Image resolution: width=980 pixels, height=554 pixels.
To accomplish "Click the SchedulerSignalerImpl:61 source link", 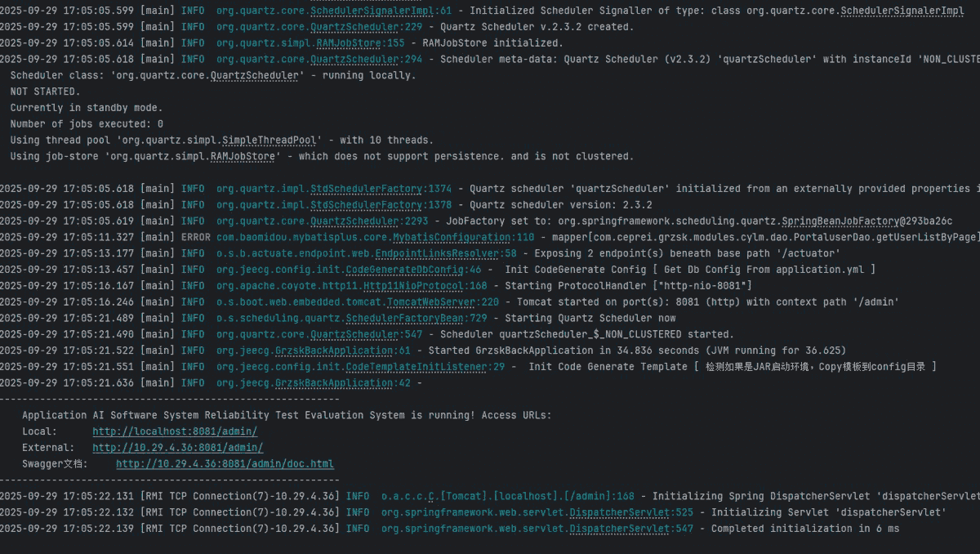I will (x=380, y=11).
